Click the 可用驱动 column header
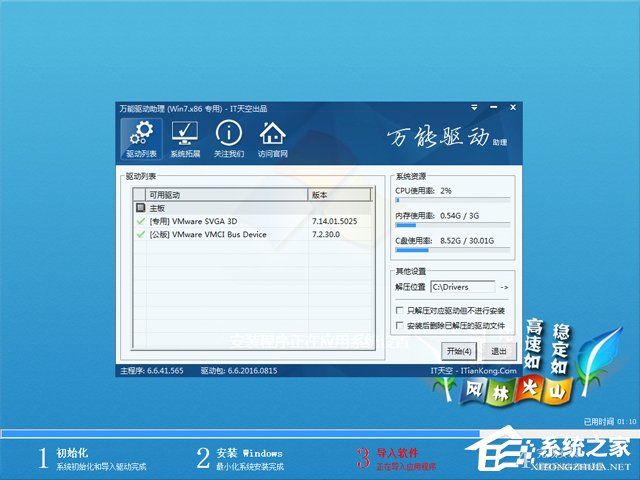The width and height of the screenshot is (640, 480). tap(226, 195)
